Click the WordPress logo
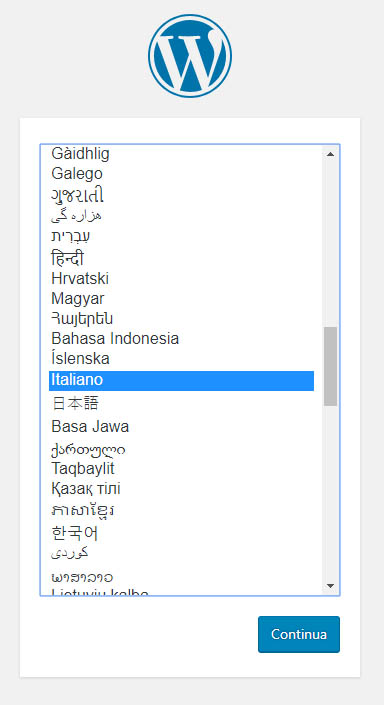Viewport: 384px width, 705px height. pyautogui.click(x=190, y=56)
